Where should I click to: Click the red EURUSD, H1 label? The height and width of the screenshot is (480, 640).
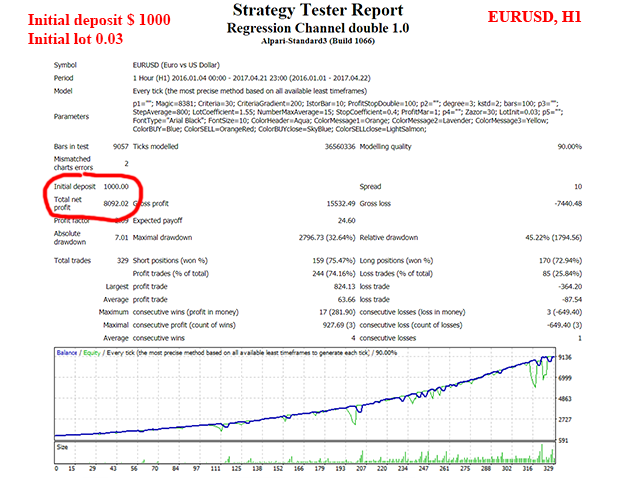click(x=534, y=17)
